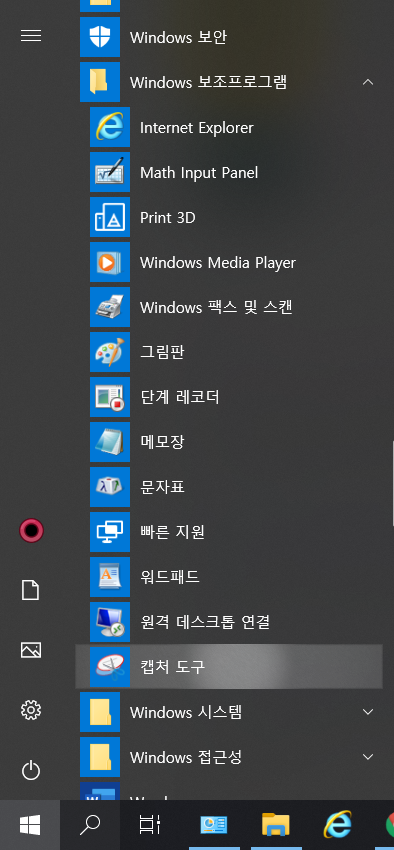Click the Windows 보안 label
Image resolution: width=394 pixels, height=850 pixels.
(178, 37)
